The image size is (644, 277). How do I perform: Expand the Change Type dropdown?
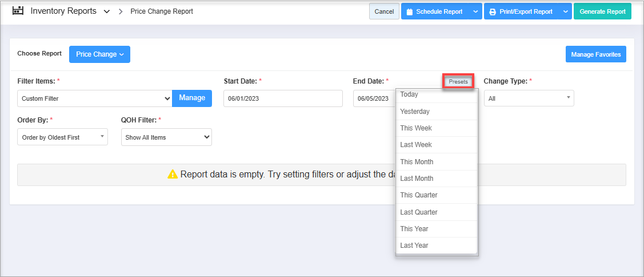[529, 98]
